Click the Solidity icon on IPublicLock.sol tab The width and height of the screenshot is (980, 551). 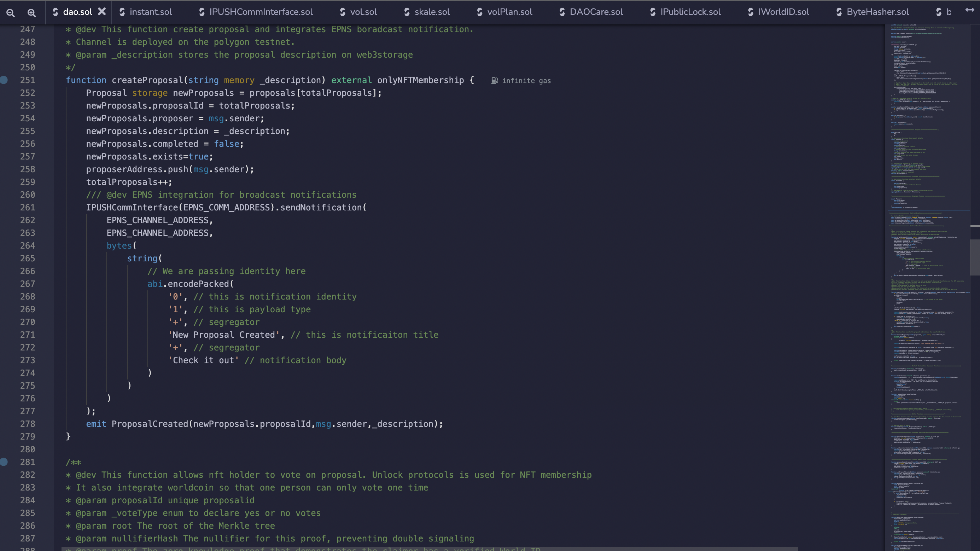(653, 12)
